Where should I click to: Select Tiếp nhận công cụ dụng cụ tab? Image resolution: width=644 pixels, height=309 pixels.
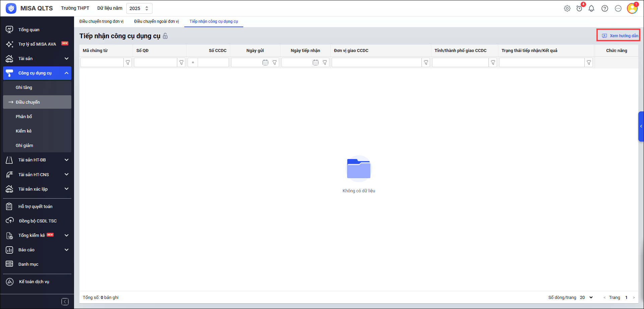point(214,21)
